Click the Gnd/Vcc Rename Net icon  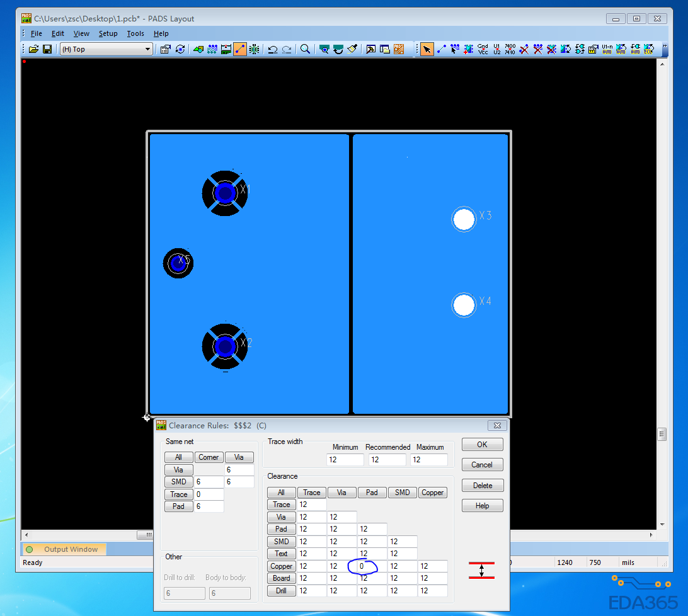(483, 49)
